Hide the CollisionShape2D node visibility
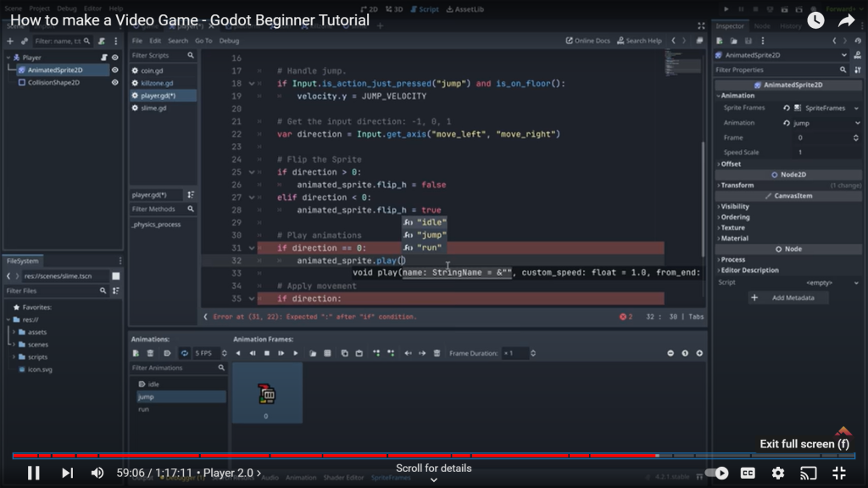This screenshot has height=488, width=868. pyautogui.click(x=115, y=83)
